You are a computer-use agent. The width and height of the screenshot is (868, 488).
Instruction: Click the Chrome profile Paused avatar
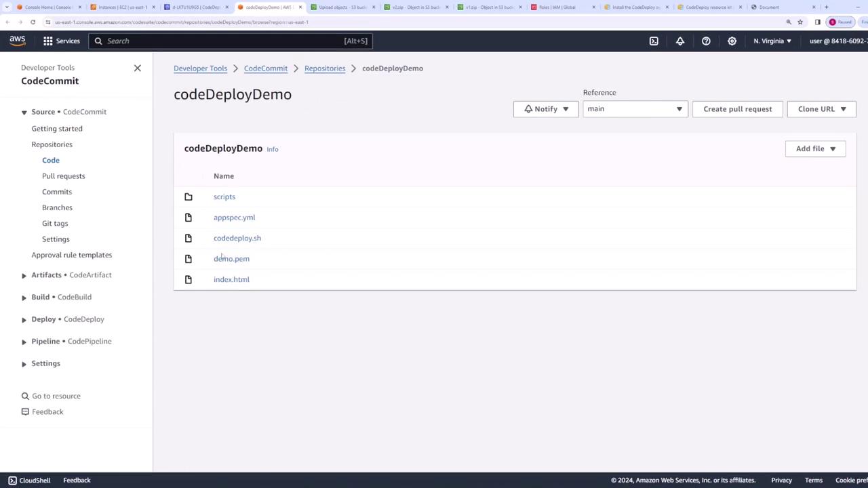(840, 22)
